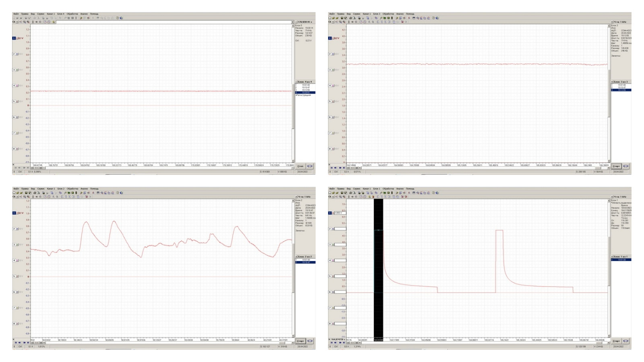Viewport: 644px width, 362px height.
Task: Open the Ch dropdown in the bottom-right window
Action: point(333,197)
